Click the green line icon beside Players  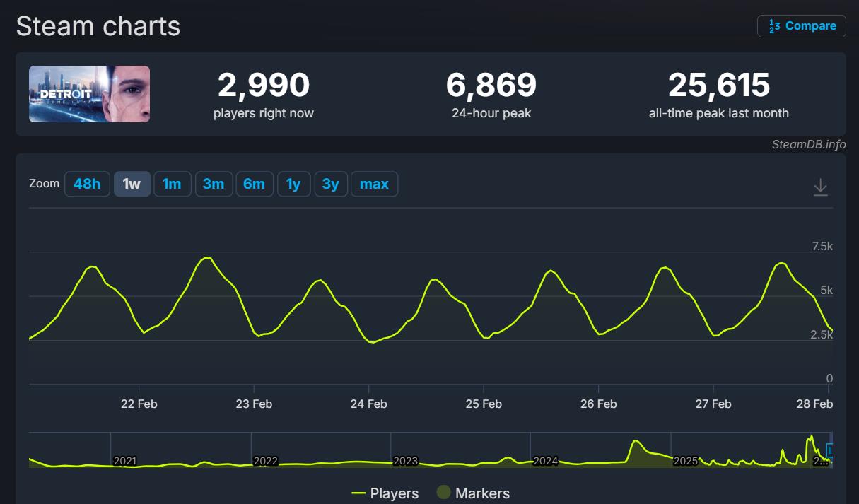[358, 493]
